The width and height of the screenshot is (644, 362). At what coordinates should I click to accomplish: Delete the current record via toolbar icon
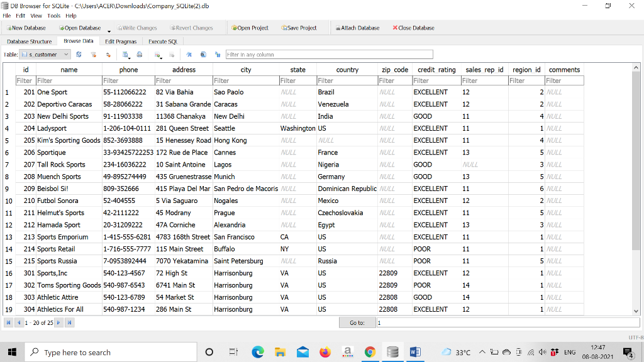coord(172,54)
